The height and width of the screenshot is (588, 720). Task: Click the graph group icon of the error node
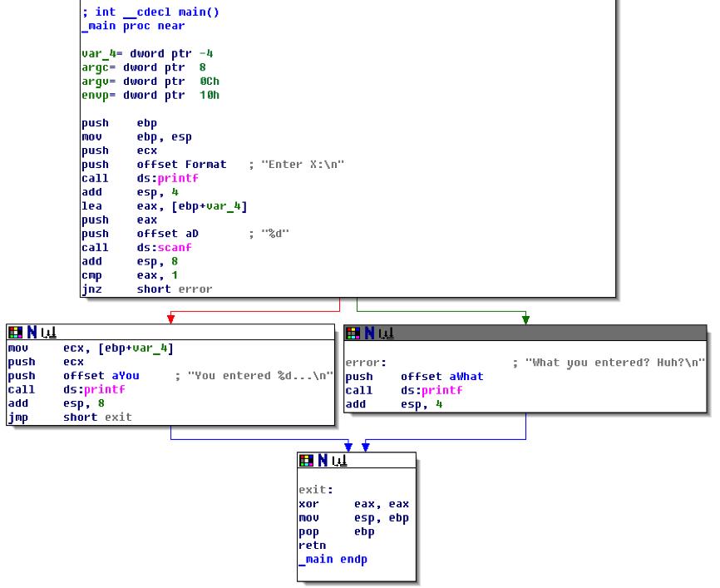coord(386,334)
